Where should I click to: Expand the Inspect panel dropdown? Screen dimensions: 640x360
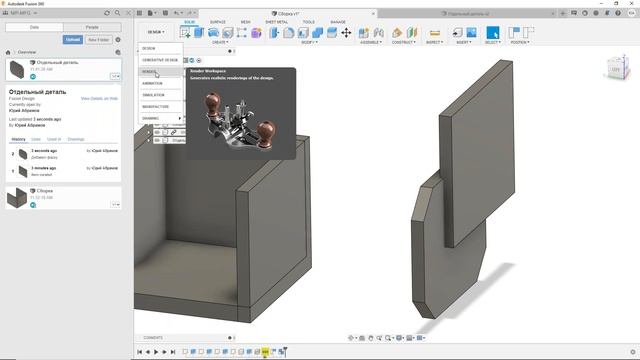[x=434, y=42]
